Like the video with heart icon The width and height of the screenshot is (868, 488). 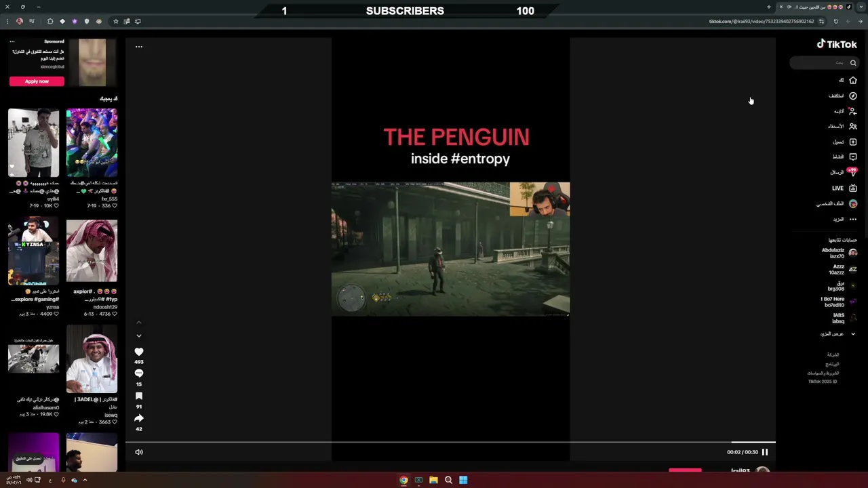[139, 352]
